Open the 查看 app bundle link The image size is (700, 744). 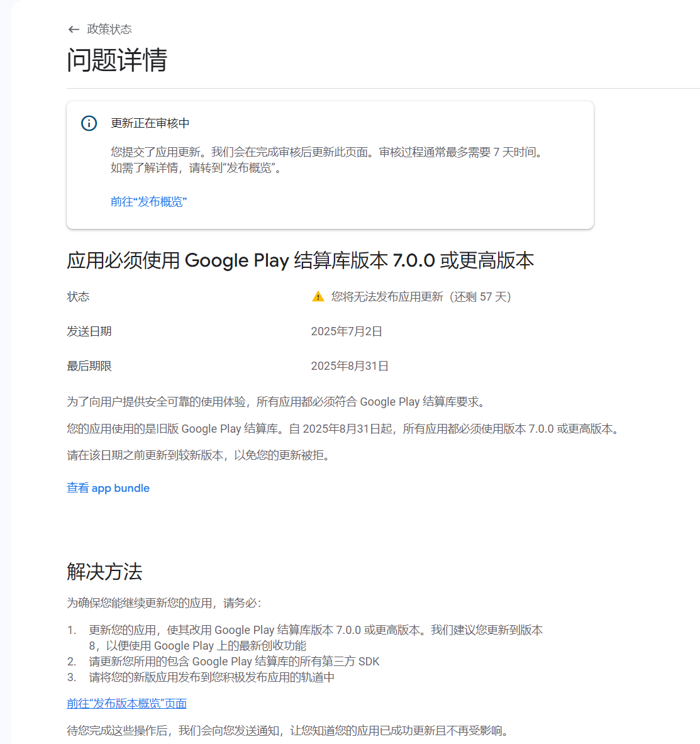point(108,488)
